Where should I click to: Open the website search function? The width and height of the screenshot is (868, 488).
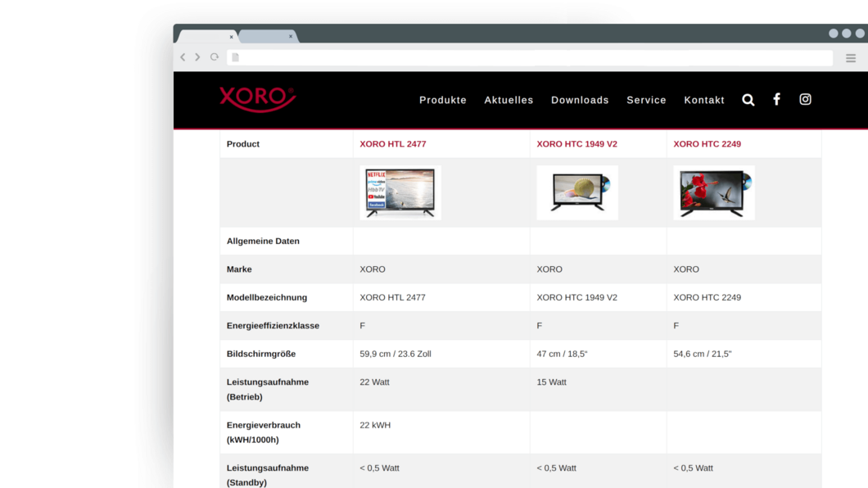[748, 99]
